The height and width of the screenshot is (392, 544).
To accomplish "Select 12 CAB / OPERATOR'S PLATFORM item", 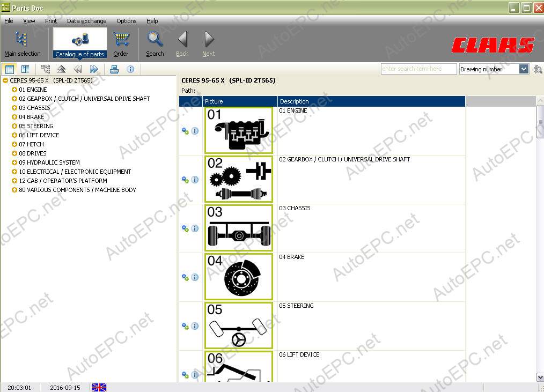I will 63,181.
